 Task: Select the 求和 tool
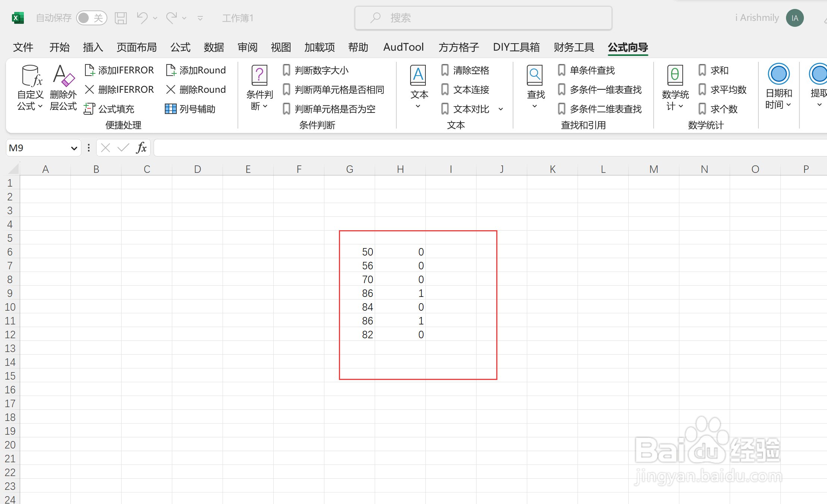[719, 70]
